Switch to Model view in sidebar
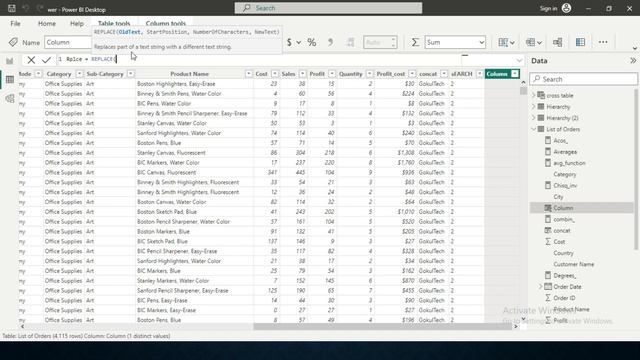 [10, 98]
